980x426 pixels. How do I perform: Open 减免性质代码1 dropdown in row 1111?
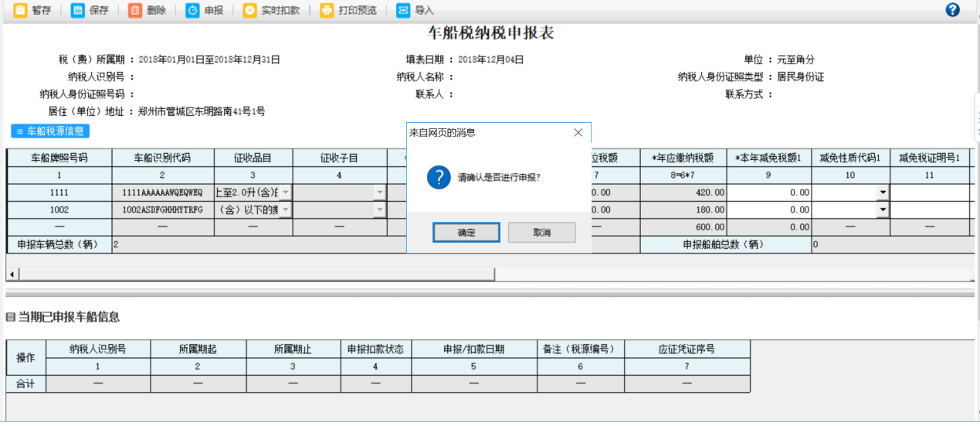(x=882, y=193)
